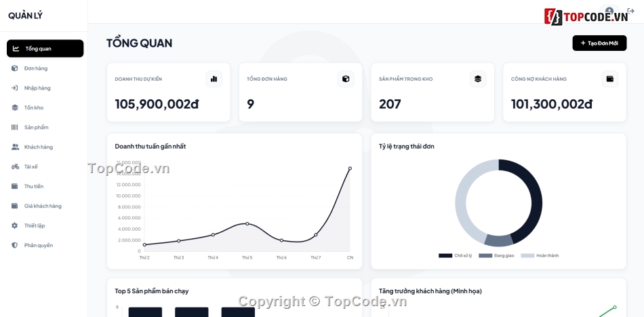Click cube icon on Tổng đơn hàng card
The width and height of the screenshot is (644, 317).
[x=346, y=79]
